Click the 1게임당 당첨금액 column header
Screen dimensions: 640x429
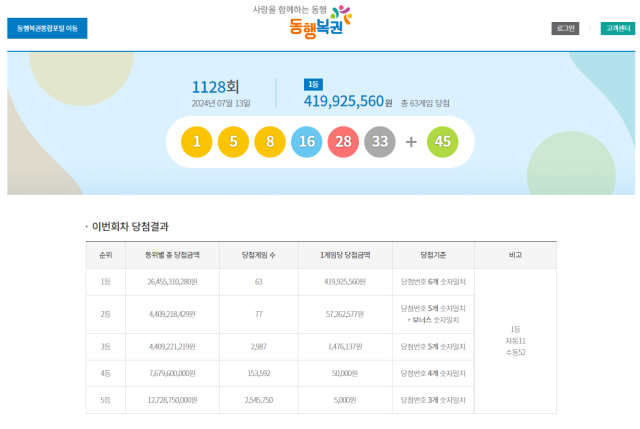345,255
